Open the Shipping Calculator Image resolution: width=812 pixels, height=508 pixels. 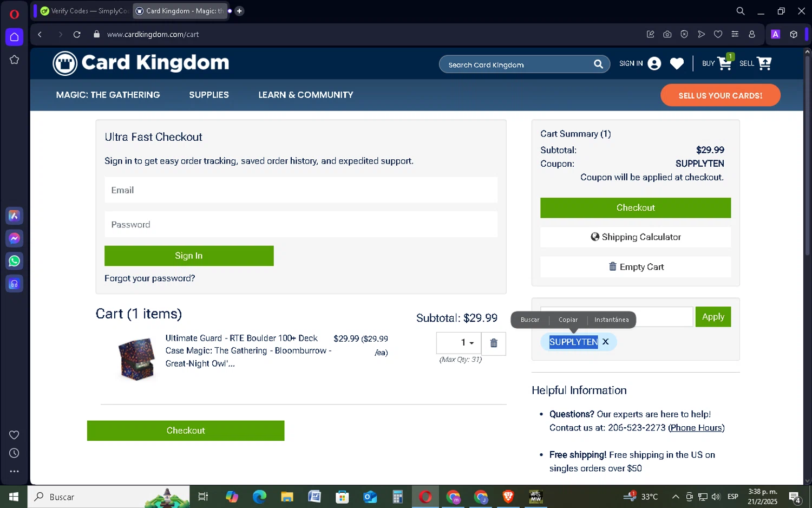[636, 237]
